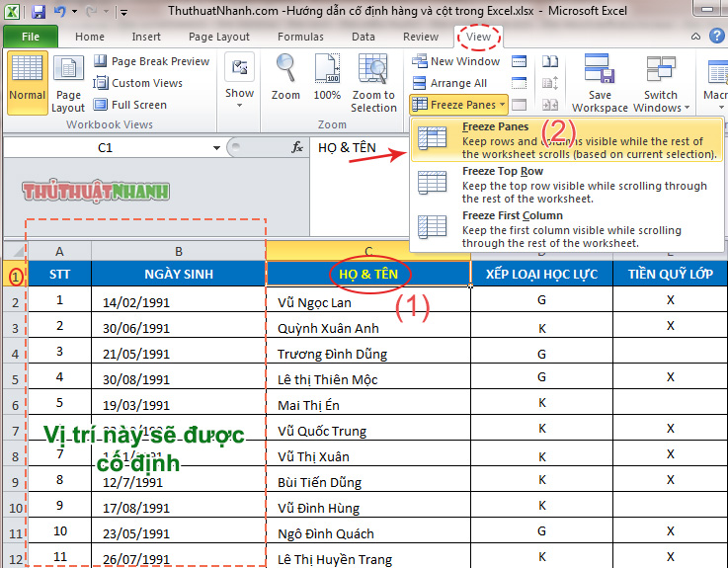Click the XẾP LOẠI HỌC LỰC header cell
728x568 pixels.
542,274
